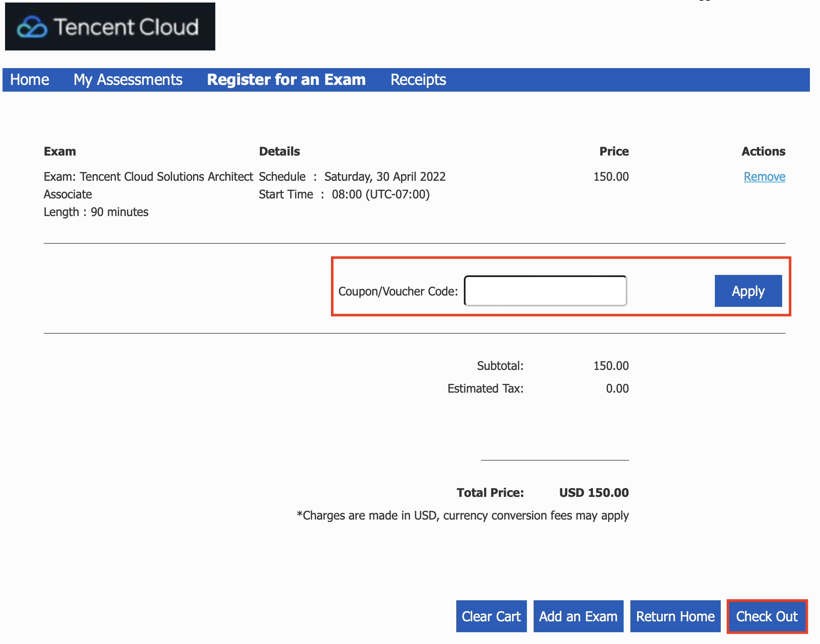Click the Total Price USD 150.00 amount
Image resolution: width=820 pixels, height=644 pixels.
click(x=593, y=493)
